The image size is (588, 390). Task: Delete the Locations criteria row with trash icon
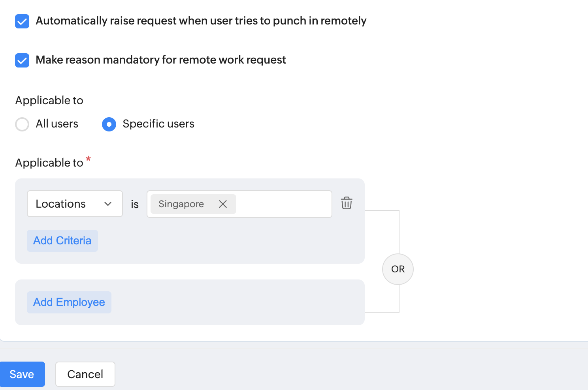(347, 203)
